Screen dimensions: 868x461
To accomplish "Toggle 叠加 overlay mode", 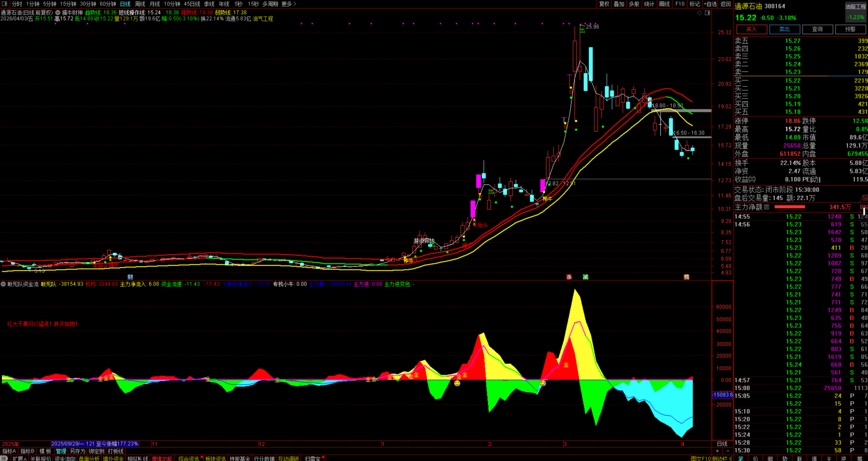I will tap(619, 4).
